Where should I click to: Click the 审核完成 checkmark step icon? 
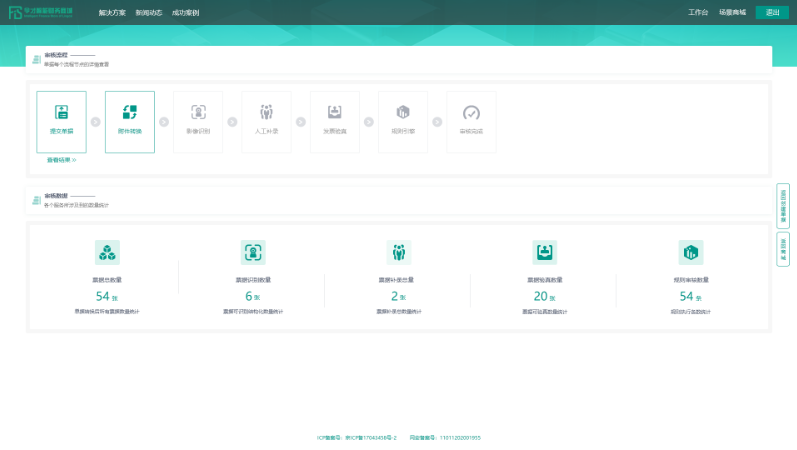tap(471, 112)
